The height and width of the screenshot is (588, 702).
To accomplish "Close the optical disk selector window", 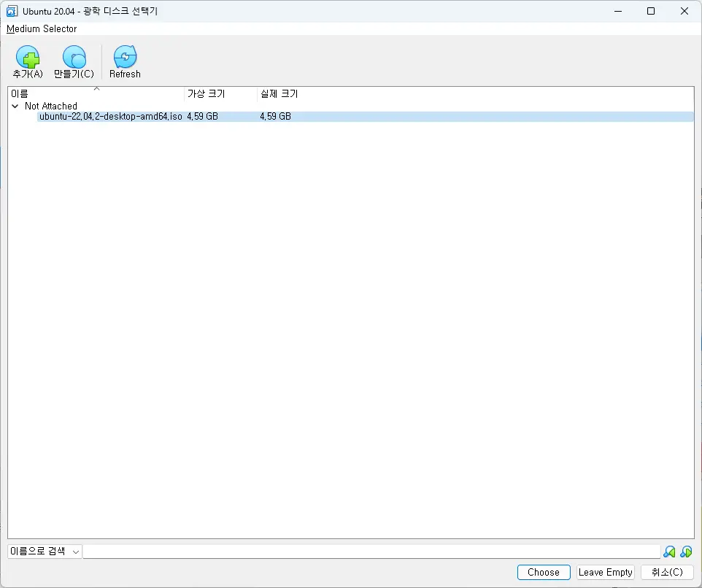I will pyautogui.click(x=684, y=11).
